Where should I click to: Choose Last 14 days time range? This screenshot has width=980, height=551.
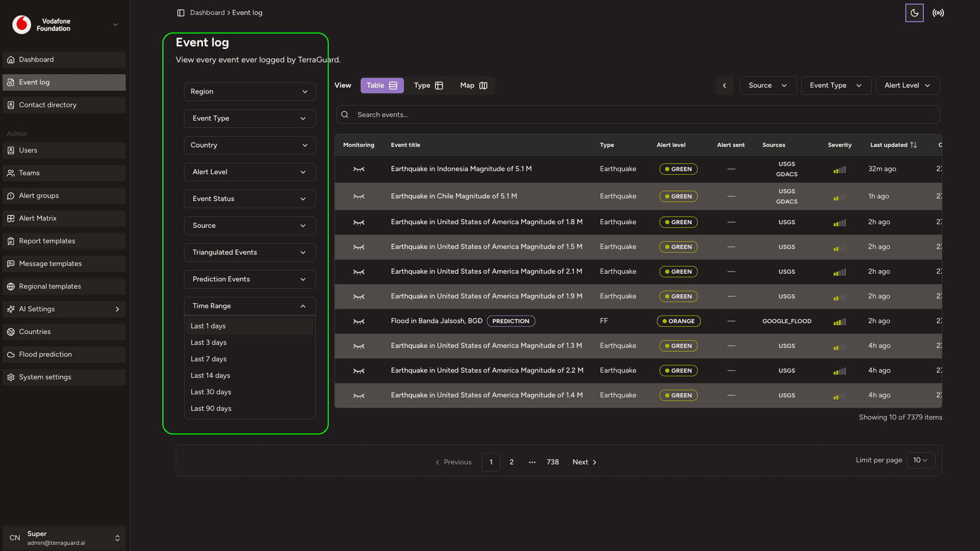click(x=249, y=376)
